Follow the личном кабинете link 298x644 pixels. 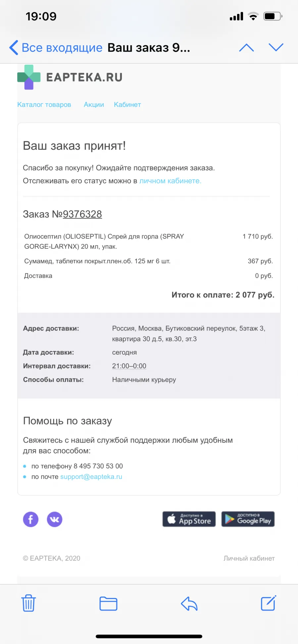point(170,181)
